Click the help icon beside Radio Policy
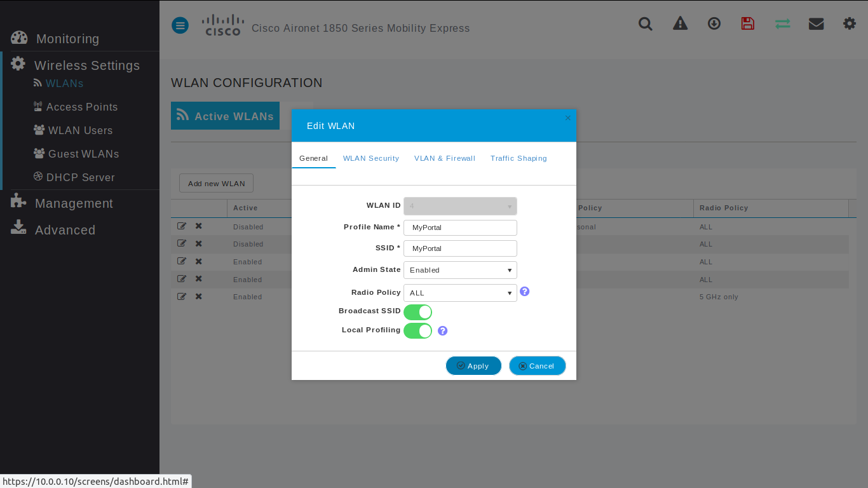The image size is (868, 488). (x=525, y=292)
